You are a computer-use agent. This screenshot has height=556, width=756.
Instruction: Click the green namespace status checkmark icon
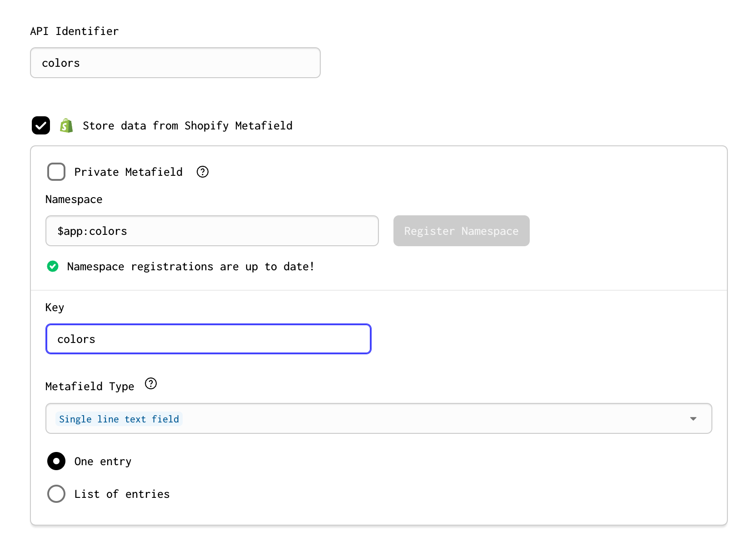coord(53,266)
